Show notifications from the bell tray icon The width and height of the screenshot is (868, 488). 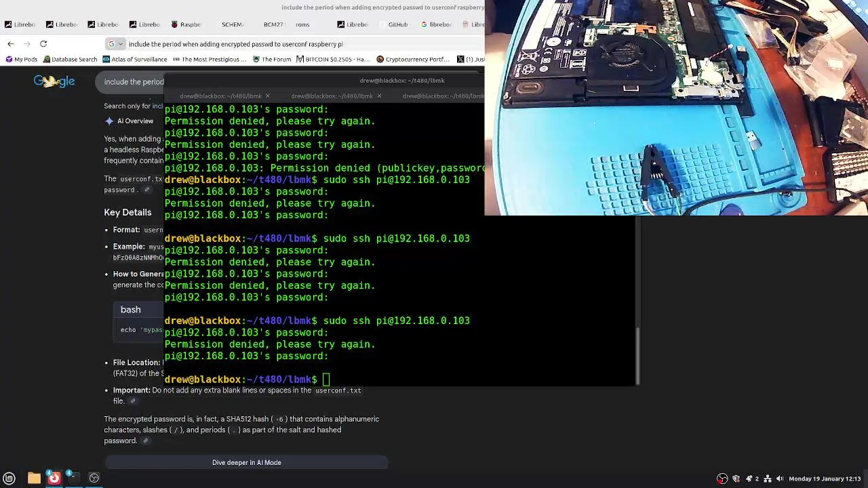[750, 479]
